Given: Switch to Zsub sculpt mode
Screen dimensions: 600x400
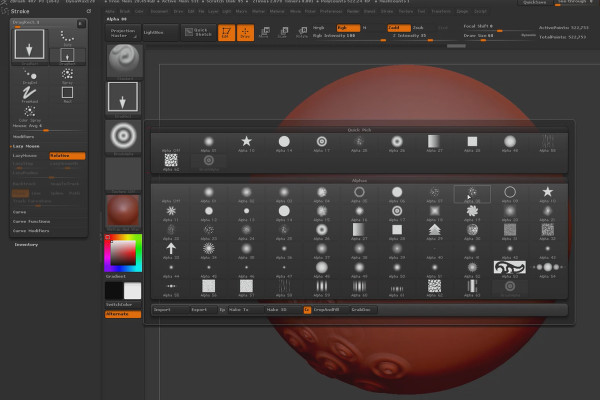Looking at the screenshot, I should click(x=418, y=28).
